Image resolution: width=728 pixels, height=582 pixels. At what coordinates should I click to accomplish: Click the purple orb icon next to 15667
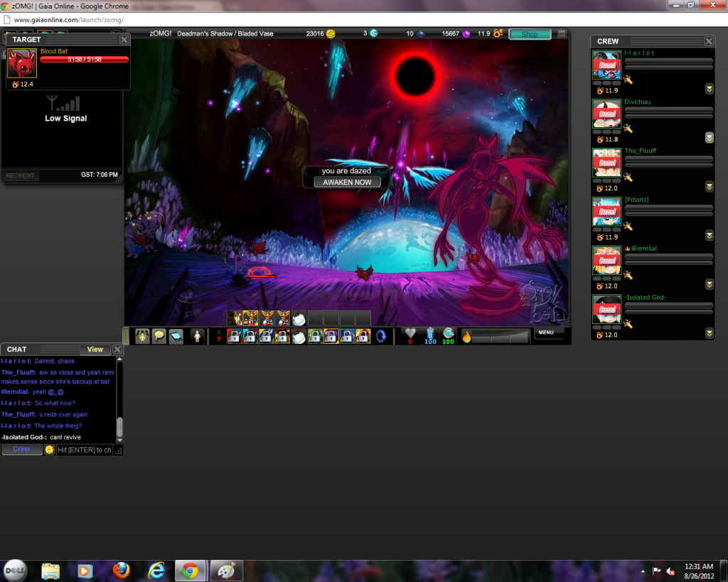tap(466, 33)
